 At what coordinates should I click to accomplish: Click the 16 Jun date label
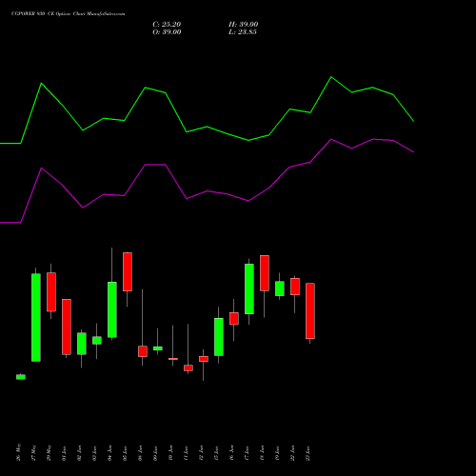click(231, 453)
